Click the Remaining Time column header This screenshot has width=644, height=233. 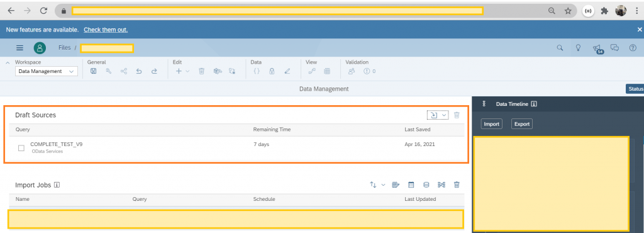272,130
